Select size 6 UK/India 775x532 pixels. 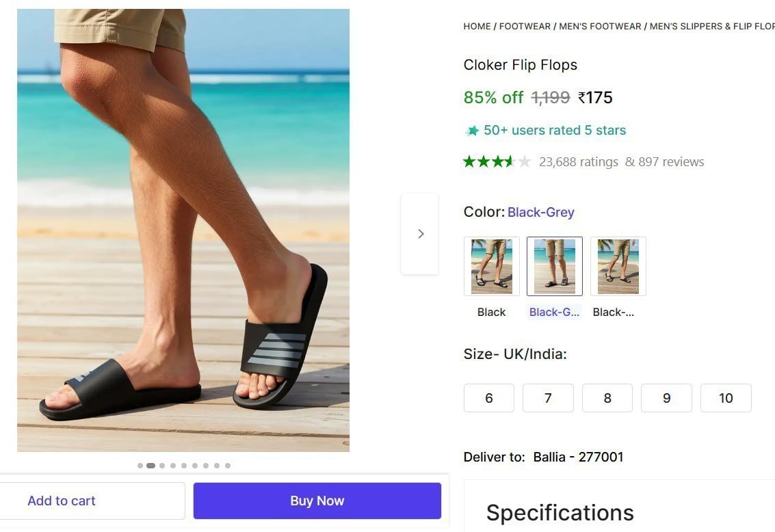(488, 397)
